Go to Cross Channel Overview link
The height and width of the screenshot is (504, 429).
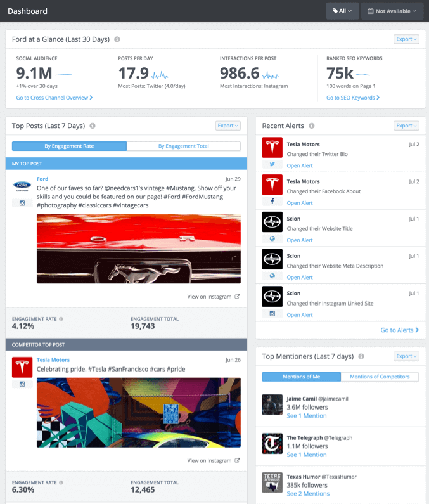pyautogui.click(x=54, y=98)
